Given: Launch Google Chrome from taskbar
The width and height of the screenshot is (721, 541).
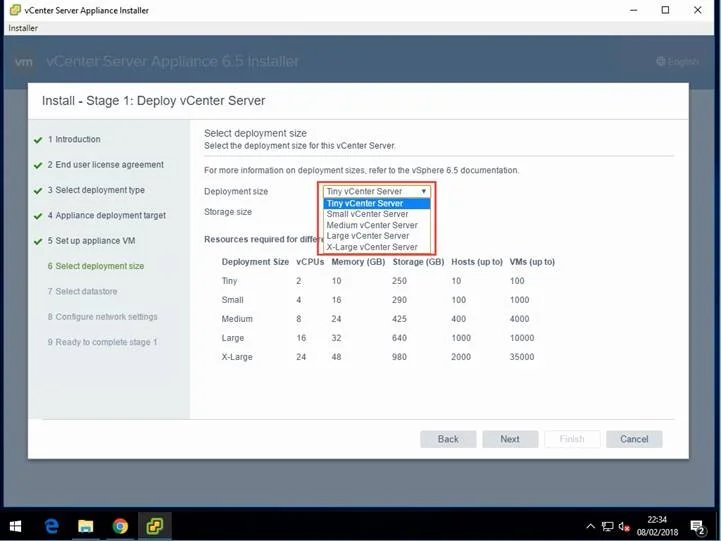Looking at the screenshot, I should tap(120, 526).
